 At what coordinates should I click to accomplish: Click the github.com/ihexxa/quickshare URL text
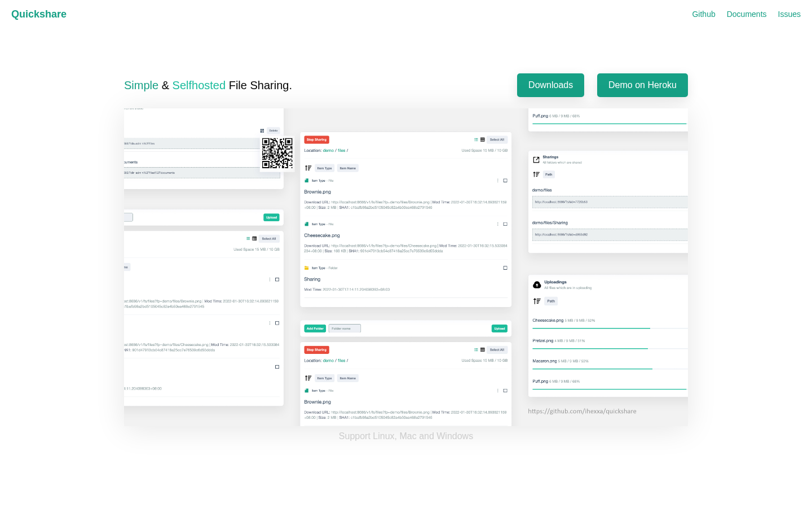(582, 411)
